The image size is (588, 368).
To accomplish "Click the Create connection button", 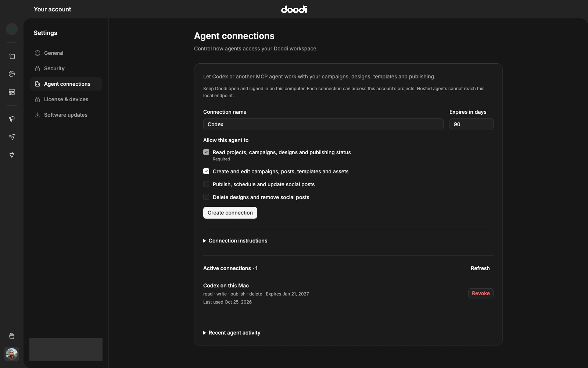I will 230,213.
